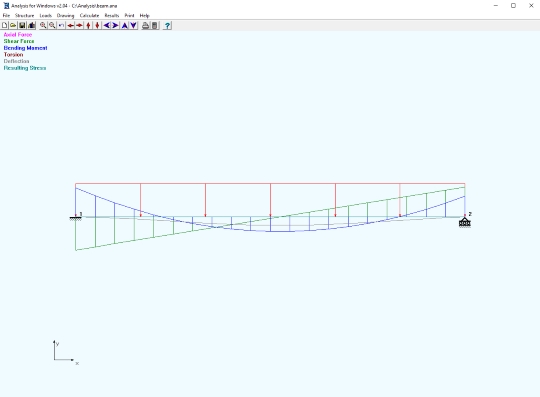540x397 pixels.
Task: Open the Structure menu
Action: tap(24, 15)
